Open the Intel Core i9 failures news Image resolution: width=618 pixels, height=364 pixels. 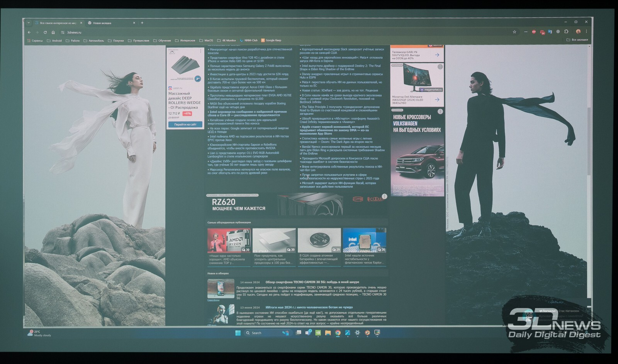pos(247,113)
